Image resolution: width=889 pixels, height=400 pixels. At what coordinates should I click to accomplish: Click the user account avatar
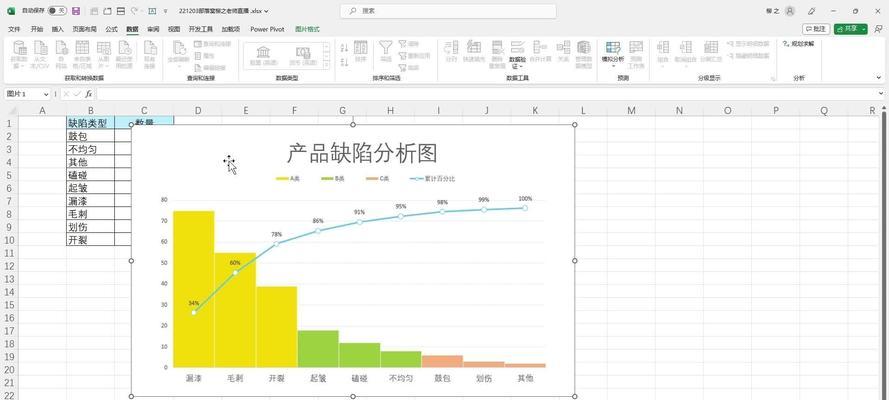coord(790,11)
